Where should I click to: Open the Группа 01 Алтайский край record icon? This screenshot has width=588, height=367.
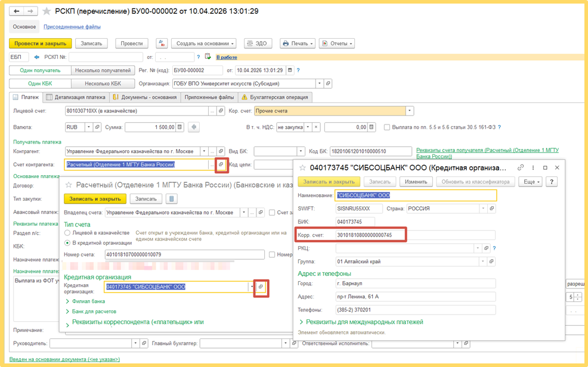pos(491,262)
